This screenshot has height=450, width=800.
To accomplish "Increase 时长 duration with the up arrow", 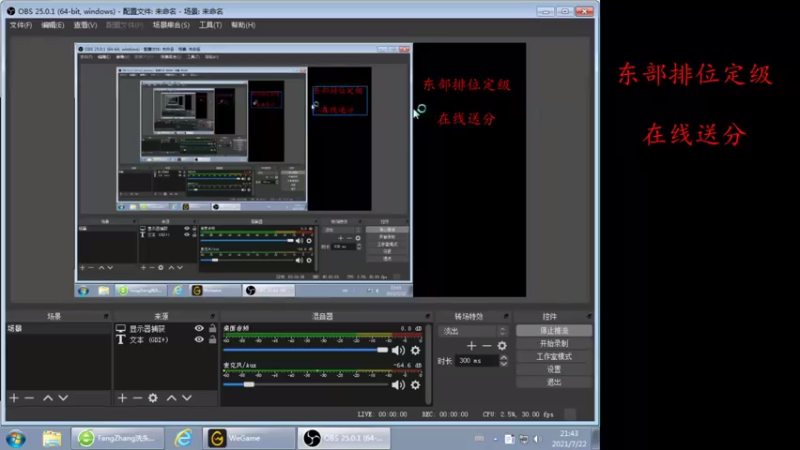I will coord(504,358).
